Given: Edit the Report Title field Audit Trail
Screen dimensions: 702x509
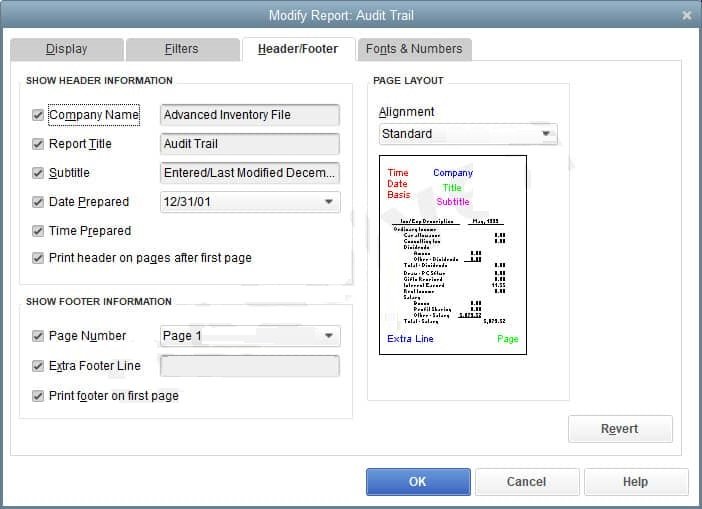Looking at the screenshot, I should click(x=250, y=144).
